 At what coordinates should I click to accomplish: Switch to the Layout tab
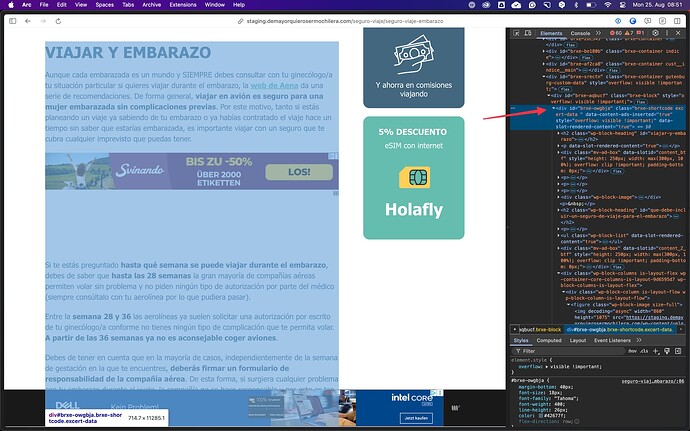[578, 340]
